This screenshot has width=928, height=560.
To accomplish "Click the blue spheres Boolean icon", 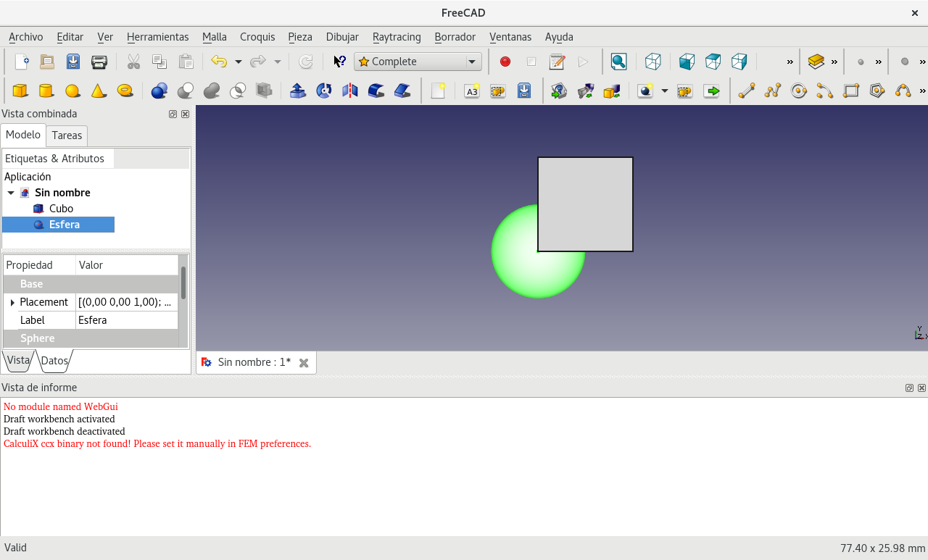I will point(159,91).
